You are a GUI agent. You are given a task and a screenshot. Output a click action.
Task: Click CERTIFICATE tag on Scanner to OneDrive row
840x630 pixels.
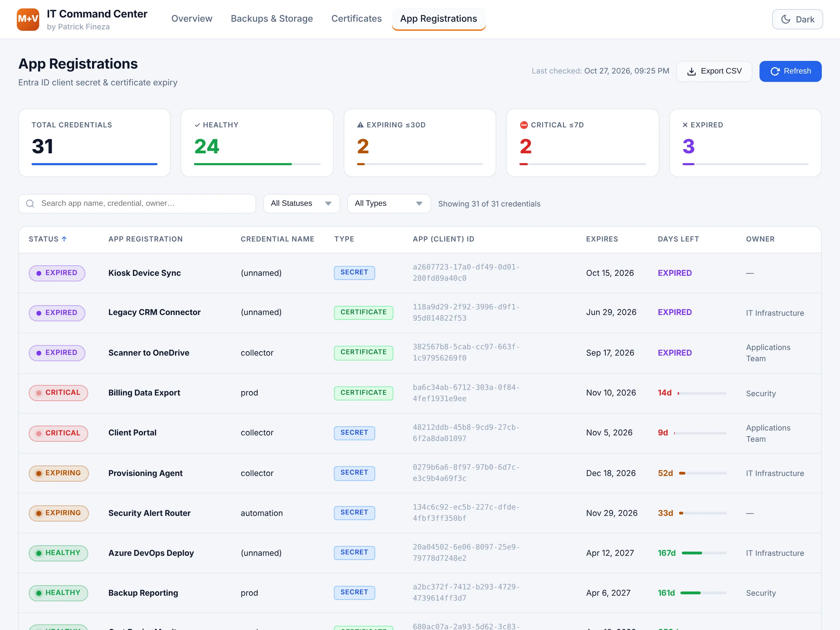coord(363,352)
